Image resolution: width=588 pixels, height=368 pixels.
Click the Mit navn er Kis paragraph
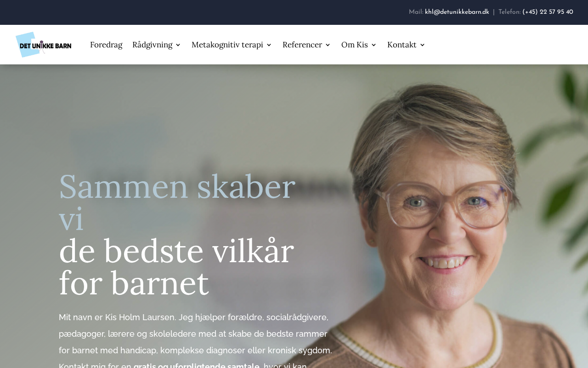195,340
